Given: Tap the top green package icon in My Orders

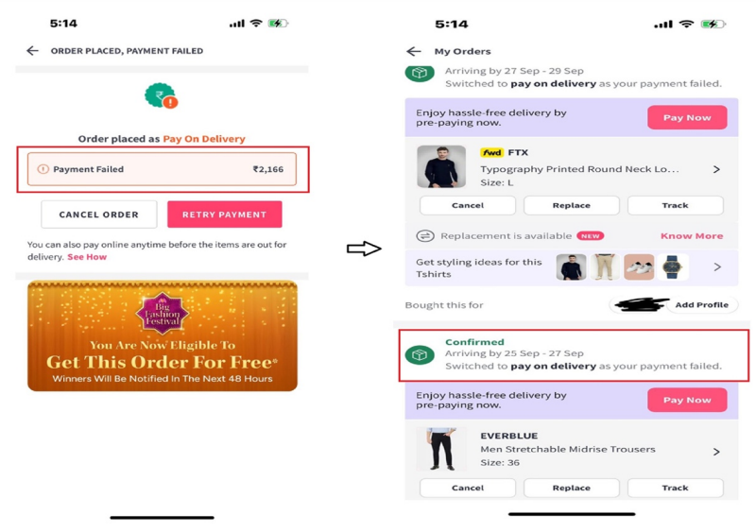Looking at the screenshot, I should (x=420, y=73).
